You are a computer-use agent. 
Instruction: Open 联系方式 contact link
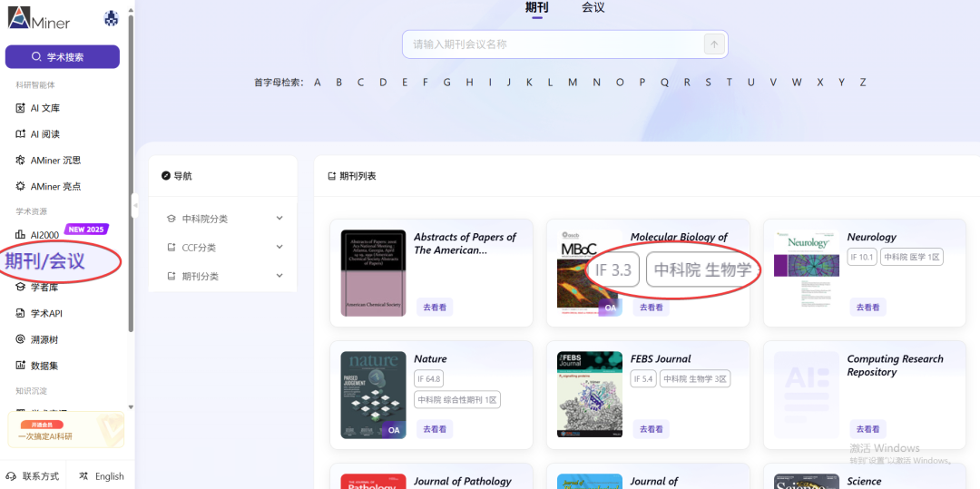click(x=34, y=476)
